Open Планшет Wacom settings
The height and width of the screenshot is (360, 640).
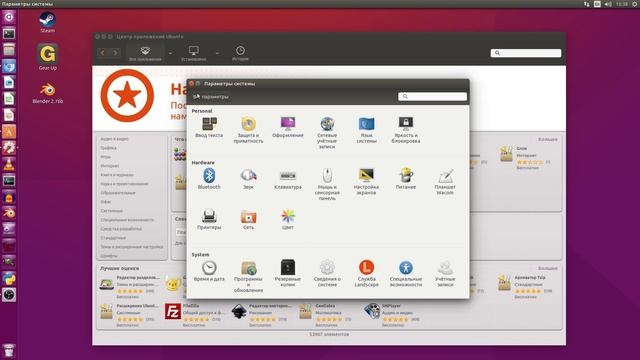(445, 181)
